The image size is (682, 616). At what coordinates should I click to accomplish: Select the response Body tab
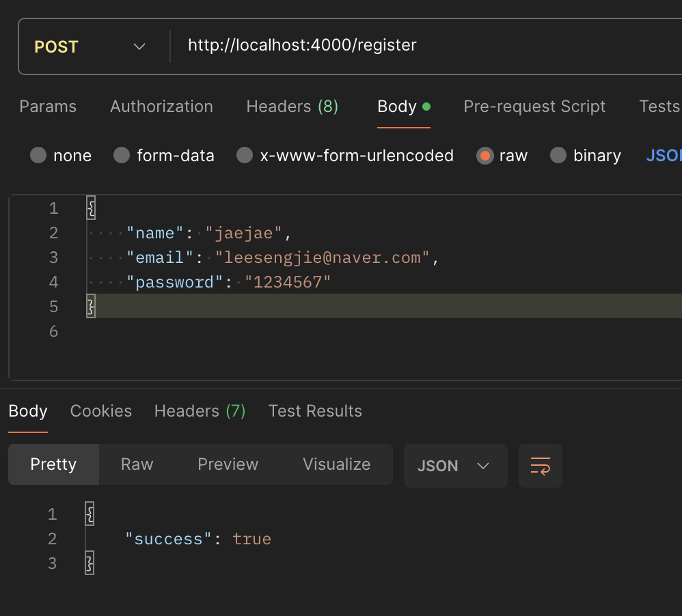pyautogui.click(x=28, y=411)
